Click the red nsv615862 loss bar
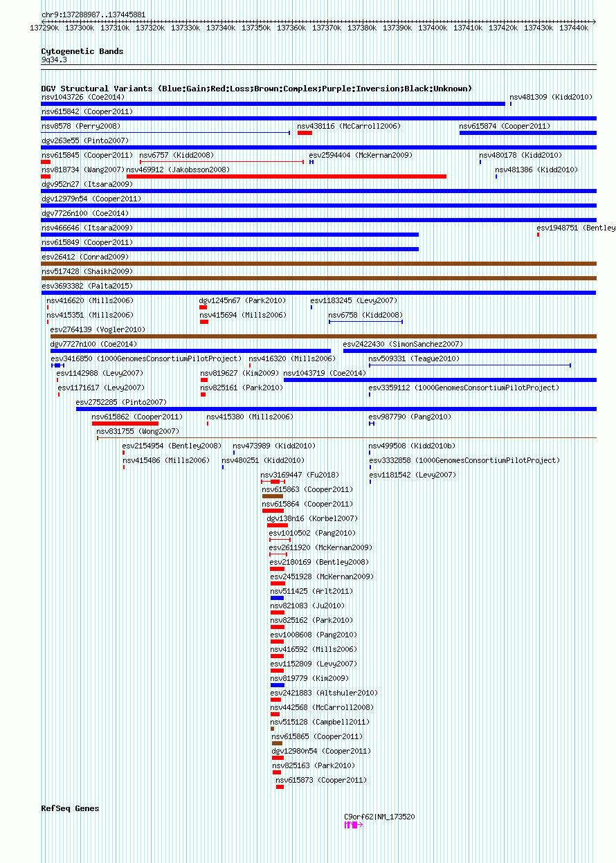This screenshot has width=616, height=863. pos(125,424)
